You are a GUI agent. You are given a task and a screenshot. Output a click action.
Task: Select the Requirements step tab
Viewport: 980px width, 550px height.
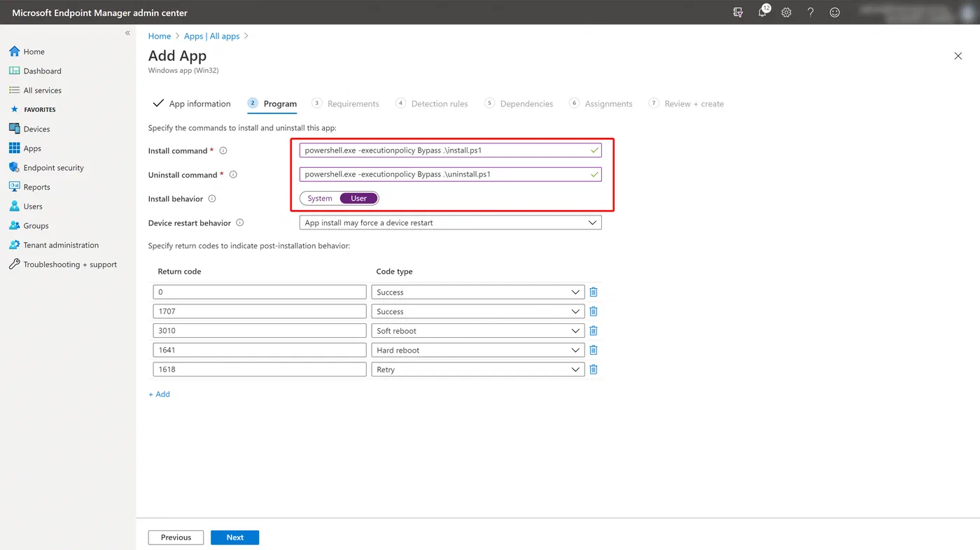[345, 104]
